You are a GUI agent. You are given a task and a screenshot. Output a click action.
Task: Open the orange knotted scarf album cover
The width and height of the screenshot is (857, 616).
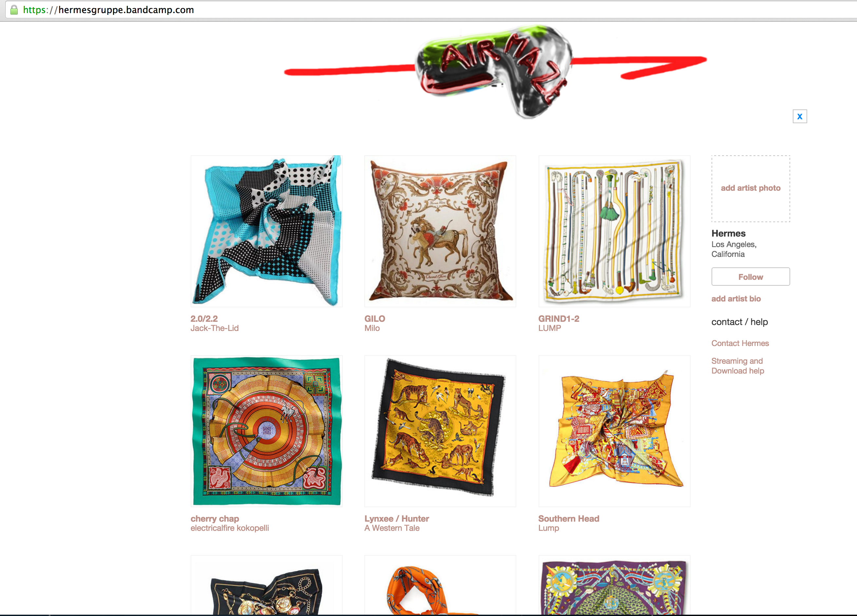[440, 586]
